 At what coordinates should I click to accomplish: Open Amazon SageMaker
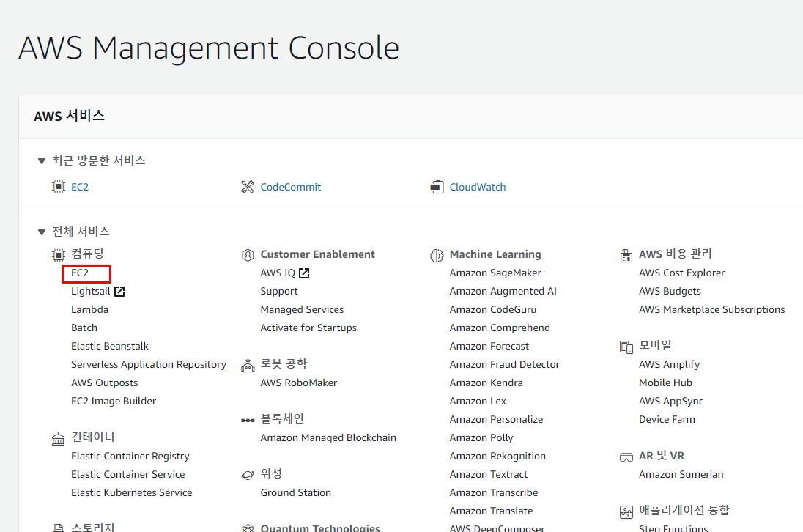tap(495, 273)
